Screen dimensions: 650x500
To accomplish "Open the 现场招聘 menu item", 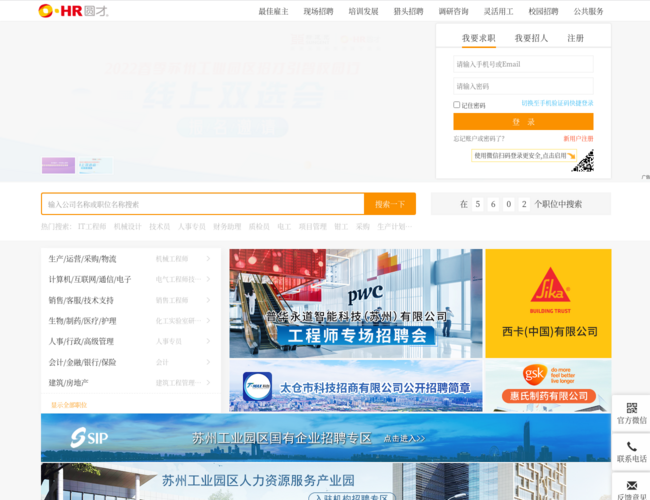I will (318, 12).
